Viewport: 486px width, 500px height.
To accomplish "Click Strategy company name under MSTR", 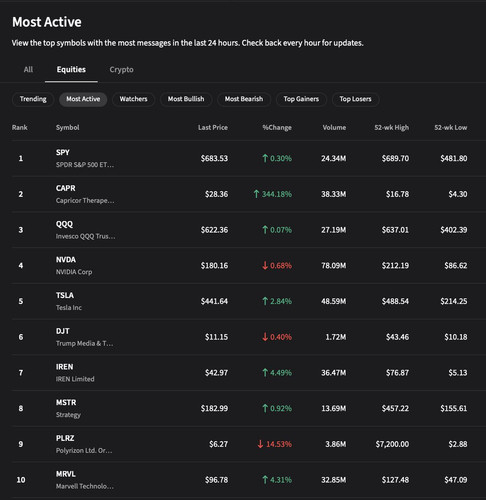I will tap(68, 415).
